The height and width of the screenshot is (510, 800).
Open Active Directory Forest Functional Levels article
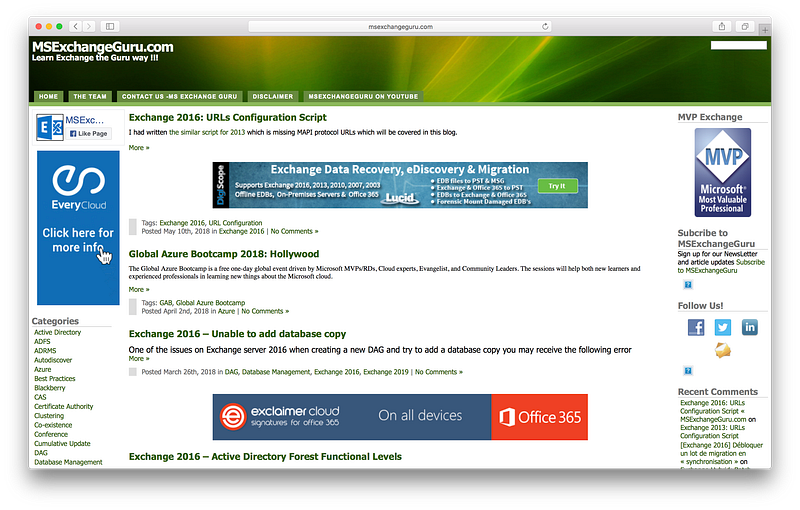point(265,456)
